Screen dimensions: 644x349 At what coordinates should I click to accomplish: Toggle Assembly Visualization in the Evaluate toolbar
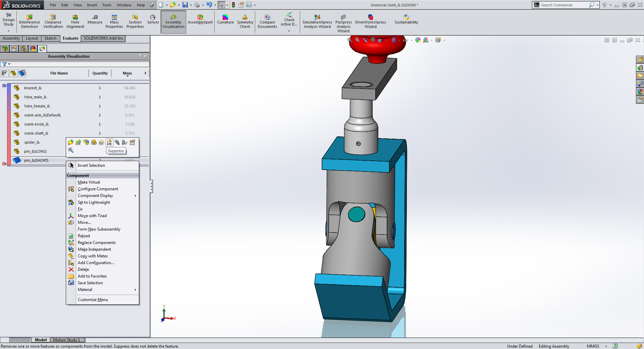173,22
